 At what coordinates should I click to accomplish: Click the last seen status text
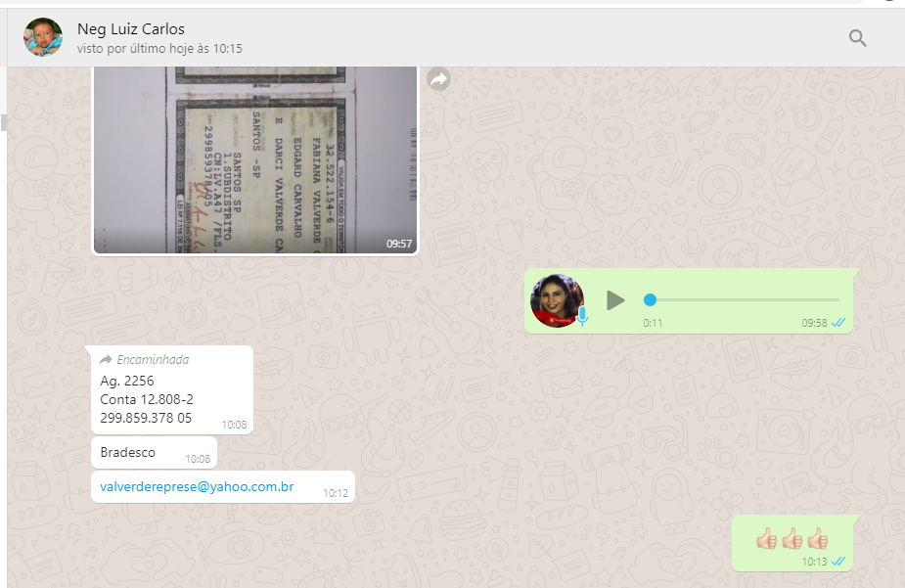click(x=159, y=48)
